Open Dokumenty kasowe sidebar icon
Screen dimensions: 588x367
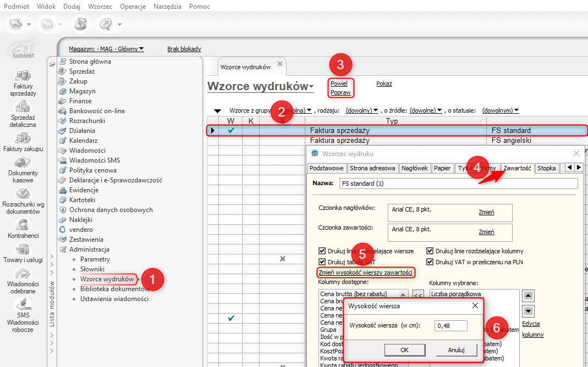pos(23,162)
